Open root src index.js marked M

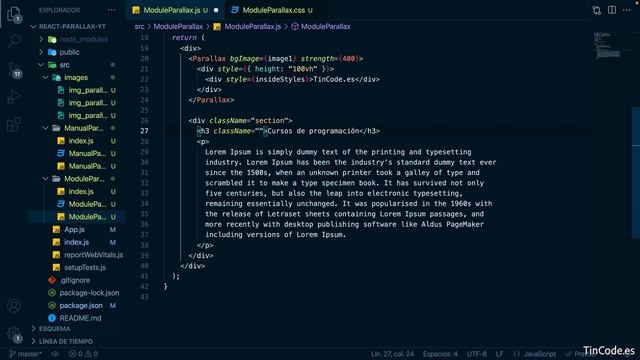click(x=77, y=242)
